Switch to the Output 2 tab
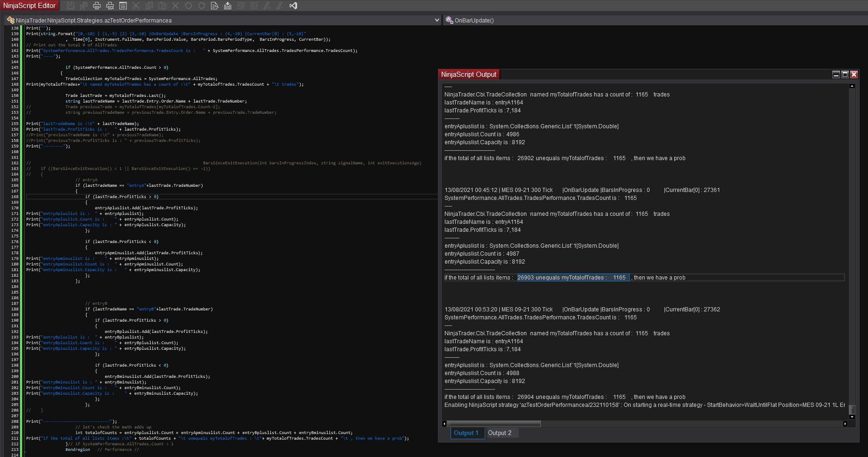 click(500, 433)
